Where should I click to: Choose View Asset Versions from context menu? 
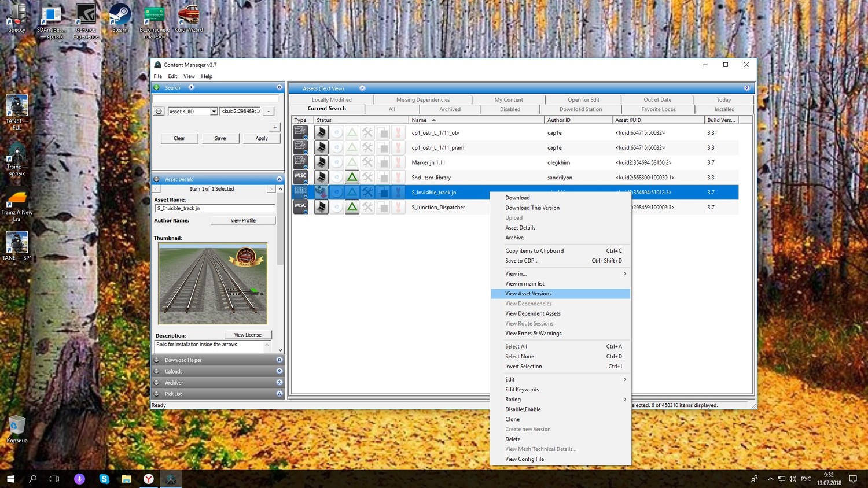[528, 294]
